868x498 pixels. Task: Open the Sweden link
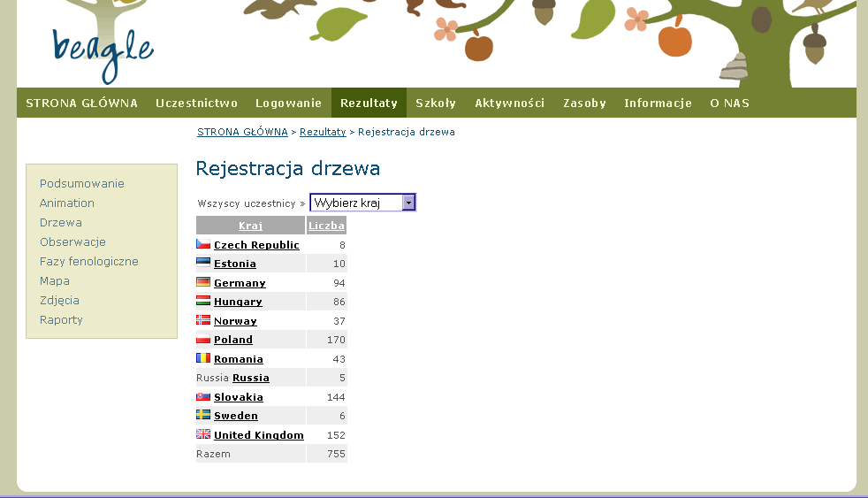236,416
